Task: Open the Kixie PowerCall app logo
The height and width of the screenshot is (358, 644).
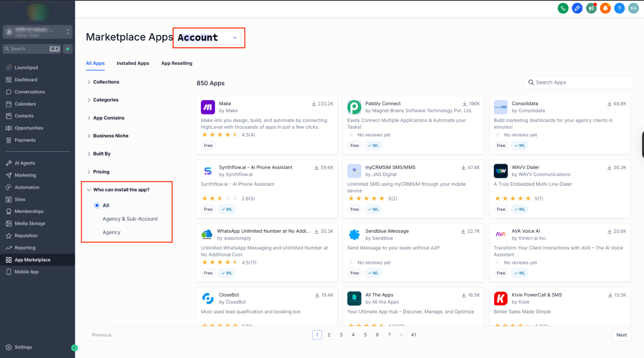Action: [x=501, y=298]
